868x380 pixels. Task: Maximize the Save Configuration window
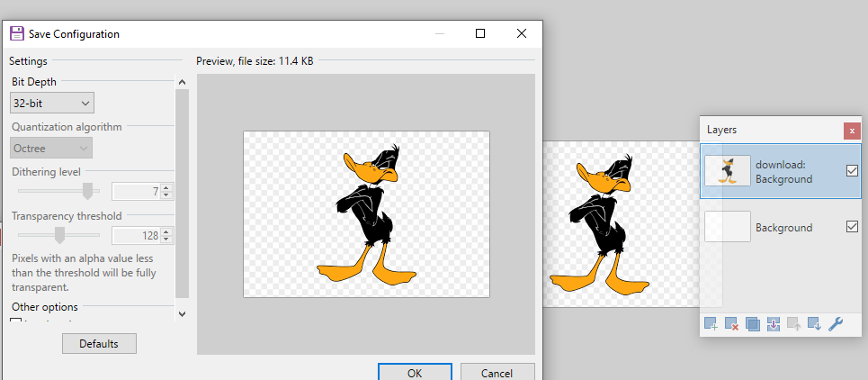480,34
